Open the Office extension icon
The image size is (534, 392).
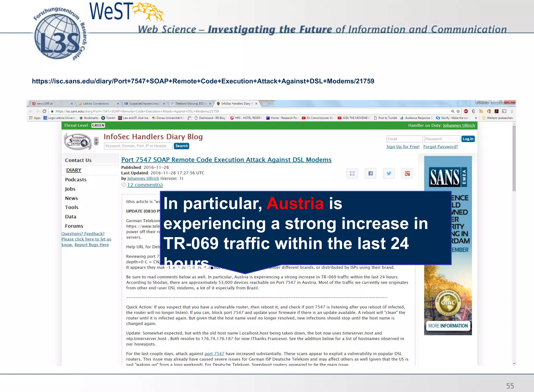coord(489,111)
